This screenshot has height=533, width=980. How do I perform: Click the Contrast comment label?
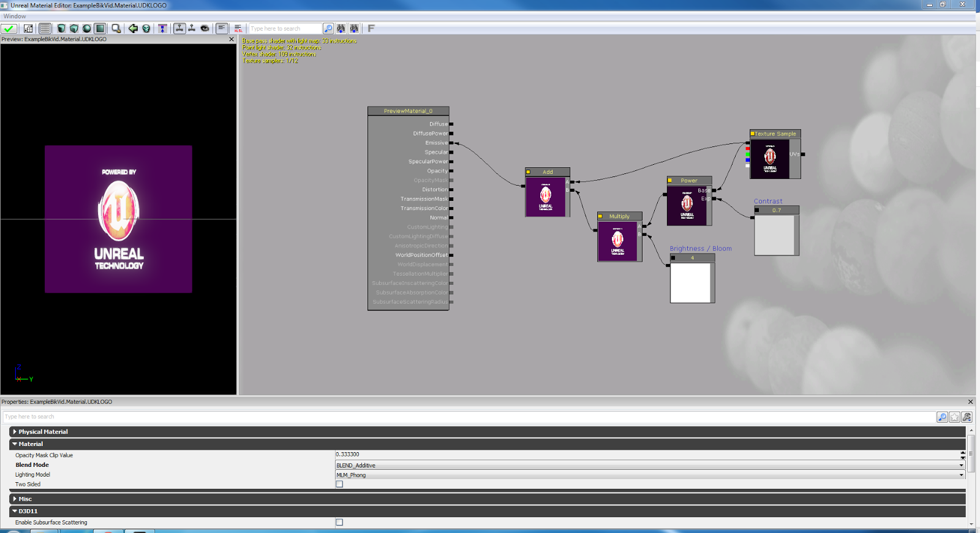point(768,201)
